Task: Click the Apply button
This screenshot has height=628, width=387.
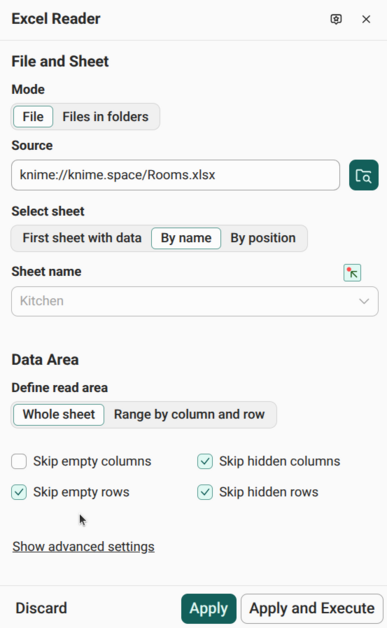Action: 209,608
